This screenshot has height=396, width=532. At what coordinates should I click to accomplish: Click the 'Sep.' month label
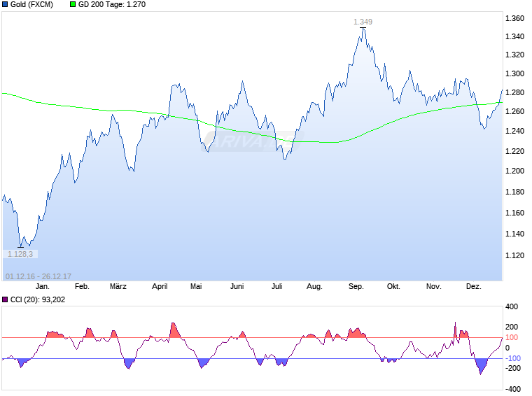[x=356, y=286]
